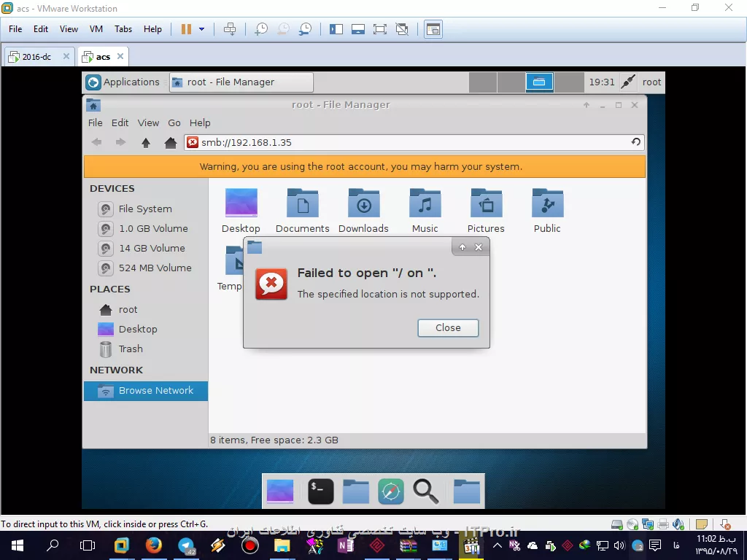
Task: Click the Windows taskbar search magnifier
Action: click(x=53, y=545)
